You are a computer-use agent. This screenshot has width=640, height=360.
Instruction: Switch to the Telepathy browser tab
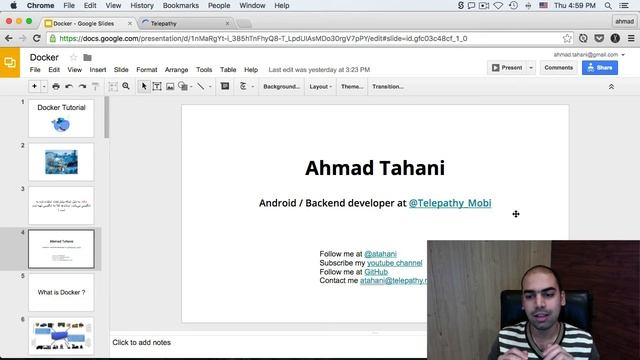click(186, 24)
